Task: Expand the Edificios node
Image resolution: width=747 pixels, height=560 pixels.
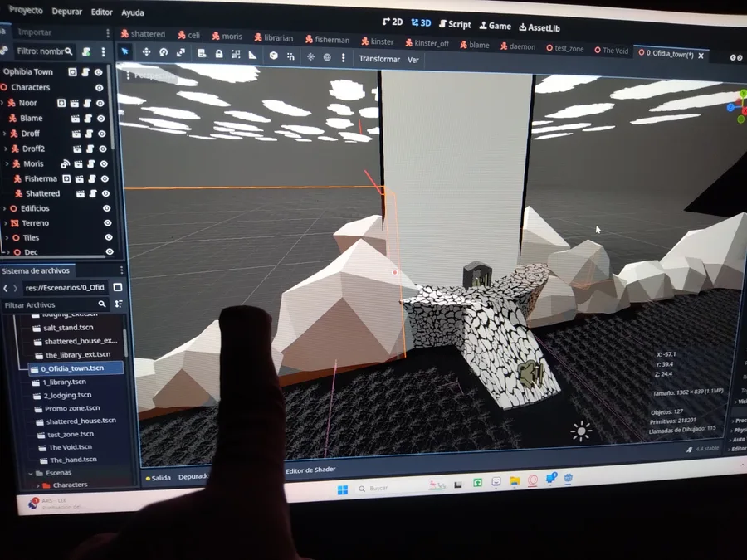Action: pyautogui.click(x=5, y=208)
